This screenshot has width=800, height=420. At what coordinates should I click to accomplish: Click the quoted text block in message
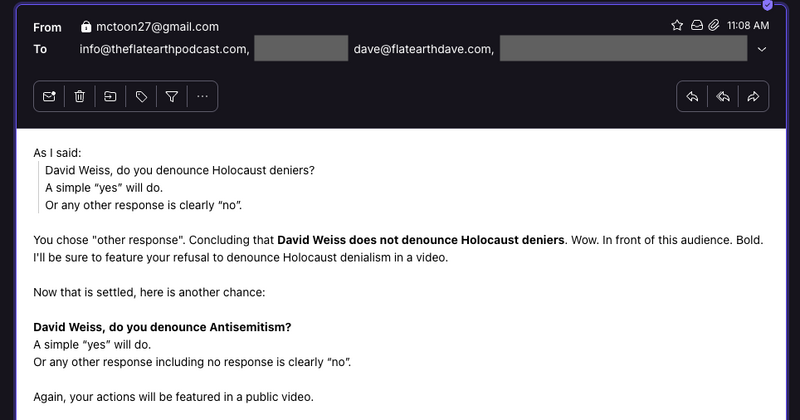180,187
